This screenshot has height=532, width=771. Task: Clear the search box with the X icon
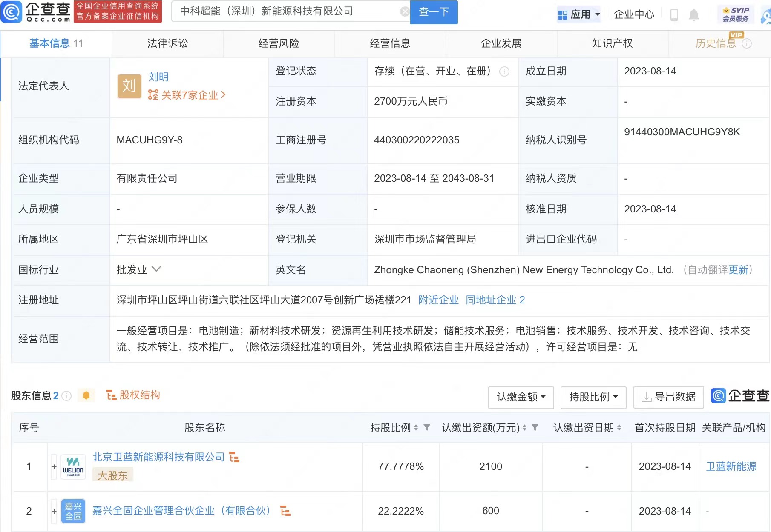pos(405,11)
